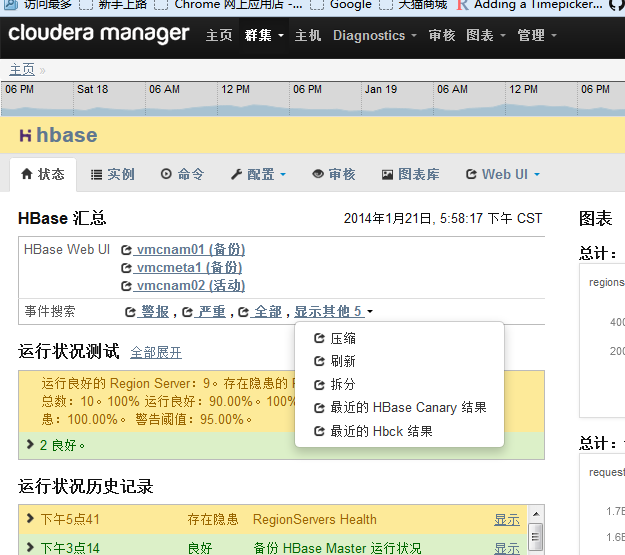Open the Google bookmark
Screen dimensions: 625x555
tap(341, 5)
